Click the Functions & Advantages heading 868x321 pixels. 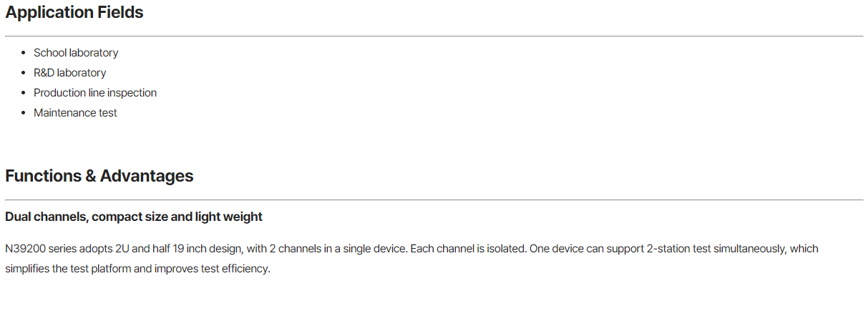point(99,176)
